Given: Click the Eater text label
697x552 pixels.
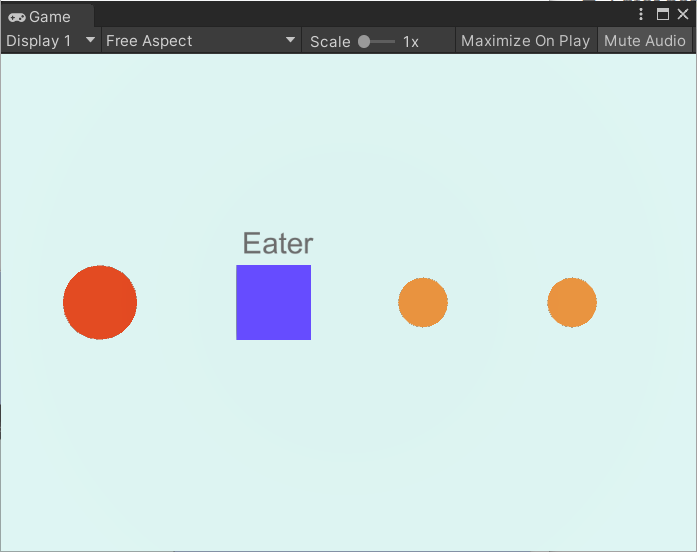Looking at the screenshot, I should [278, 243].
